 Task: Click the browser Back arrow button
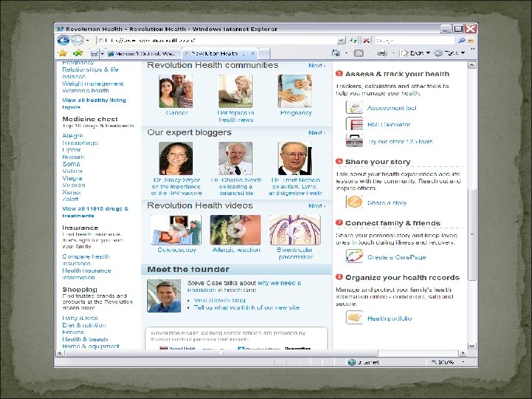63,41
